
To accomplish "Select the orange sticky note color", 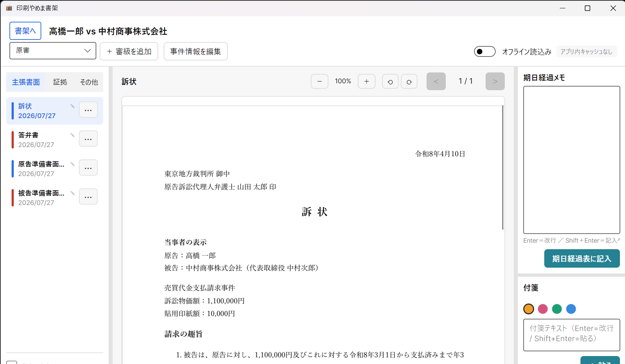I will coord(529,309).
